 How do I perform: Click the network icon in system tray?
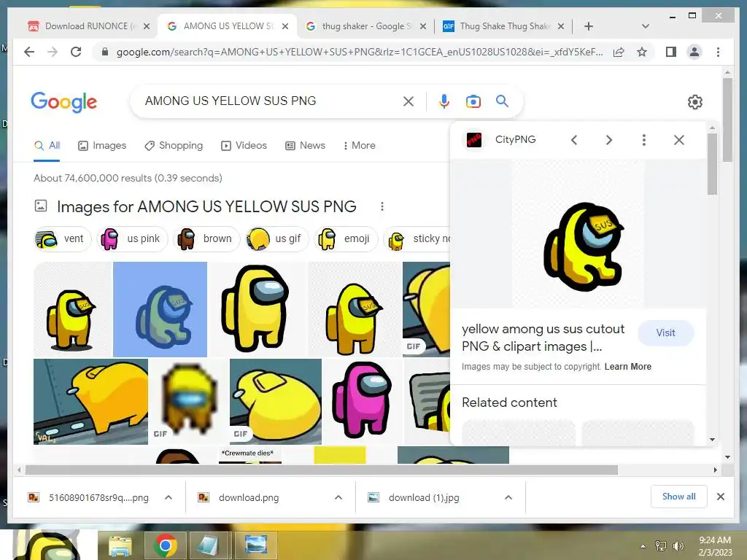pyautogui.click(x=660, y=546)
